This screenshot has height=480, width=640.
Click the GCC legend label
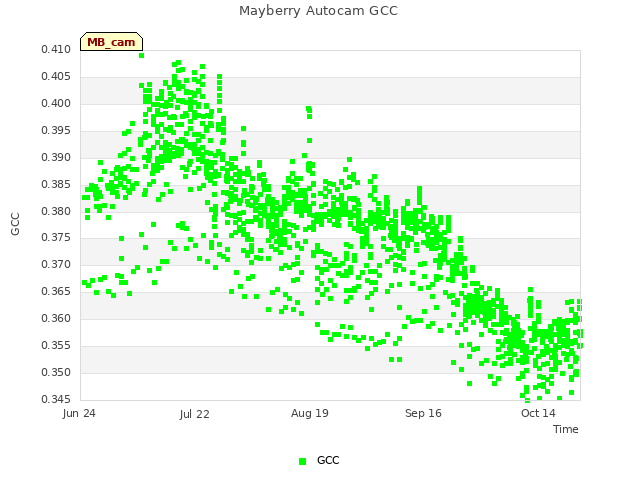328,460
